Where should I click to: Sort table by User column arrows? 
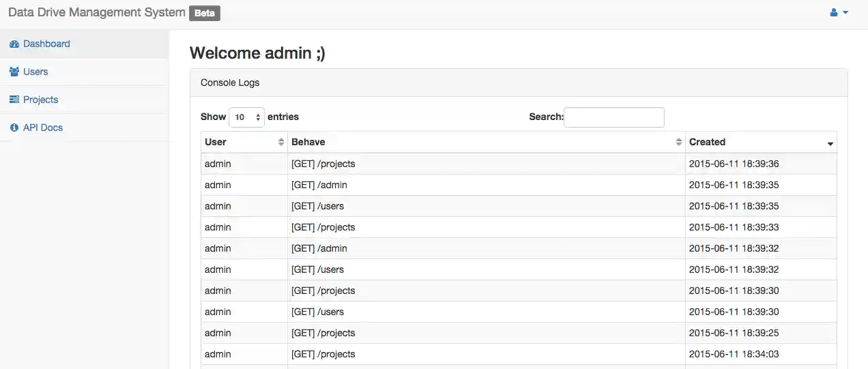click(281, 142)
